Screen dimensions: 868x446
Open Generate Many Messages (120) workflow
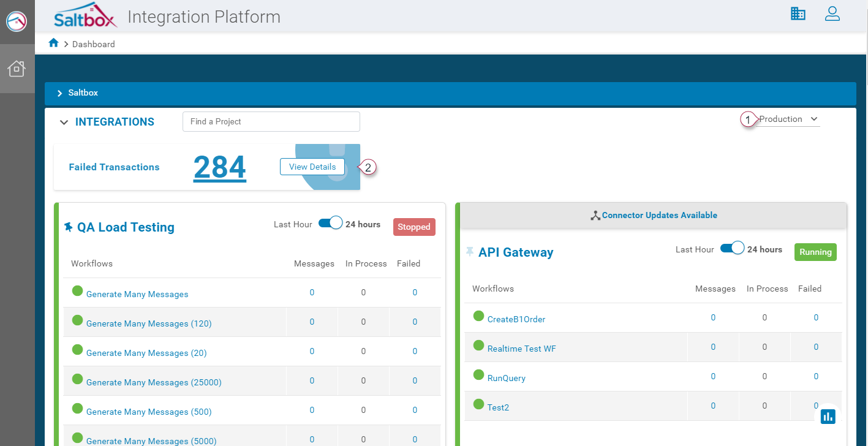click(149, 323)
